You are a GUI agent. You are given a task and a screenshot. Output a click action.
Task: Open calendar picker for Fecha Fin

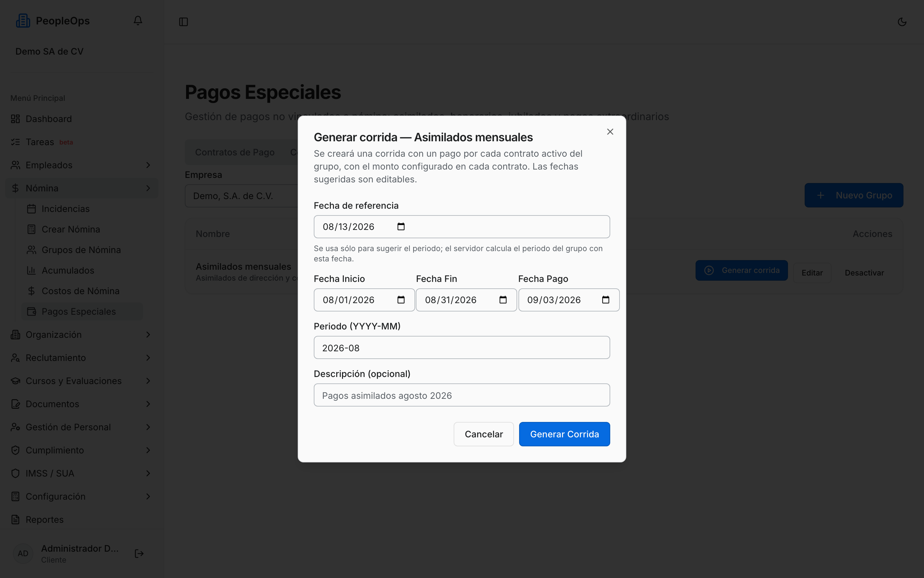coord(503,300)
